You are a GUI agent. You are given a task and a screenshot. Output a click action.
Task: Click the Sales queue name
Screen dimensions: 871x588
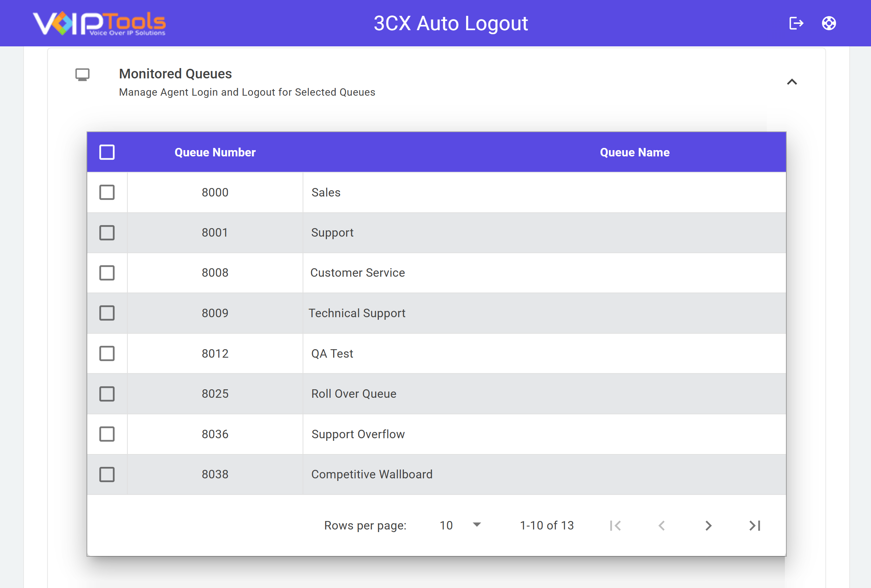click(326, 192)
